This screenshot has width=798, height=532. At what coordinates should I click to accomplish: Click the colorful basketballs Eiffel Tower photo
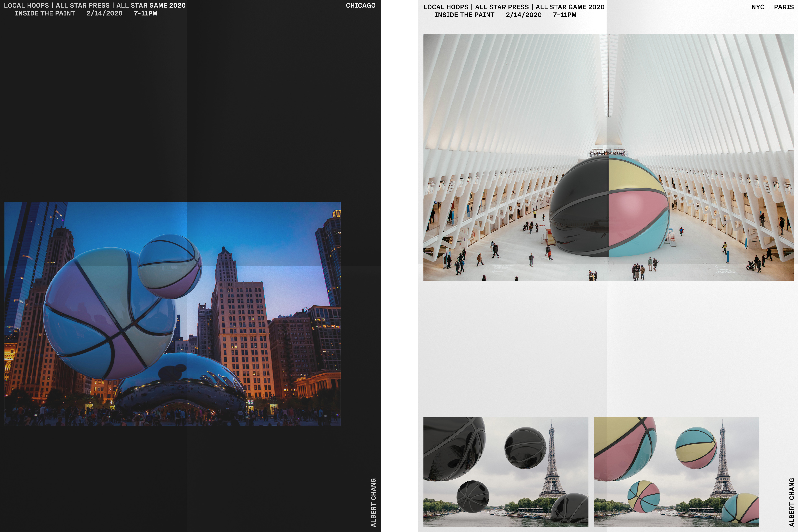tap(677, 472)
